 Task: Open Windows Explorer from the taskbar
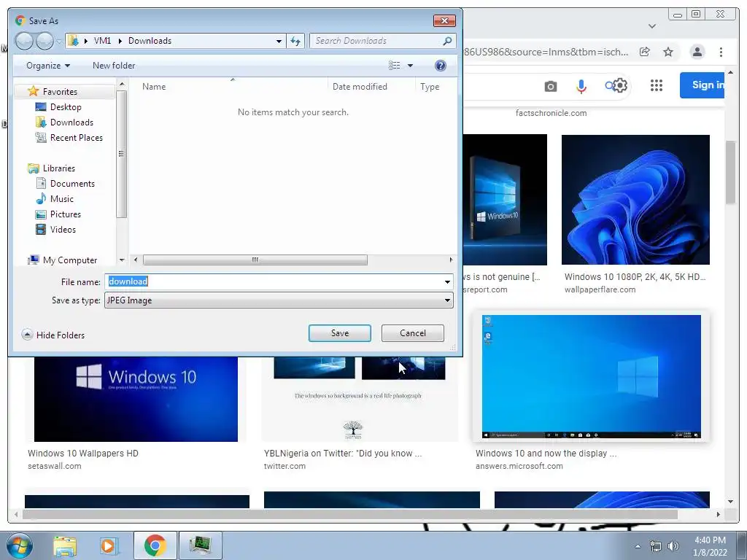pyautogui.click(x=65, y=545)
